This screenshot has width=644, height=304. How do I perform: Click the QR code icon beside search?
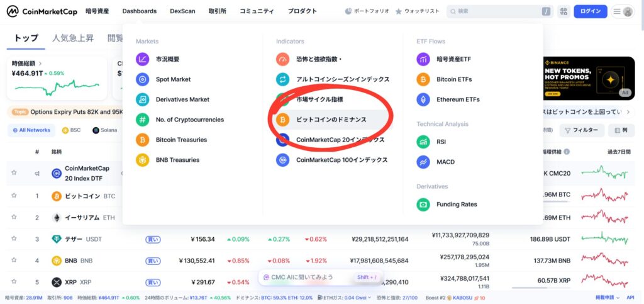(563, 11)
